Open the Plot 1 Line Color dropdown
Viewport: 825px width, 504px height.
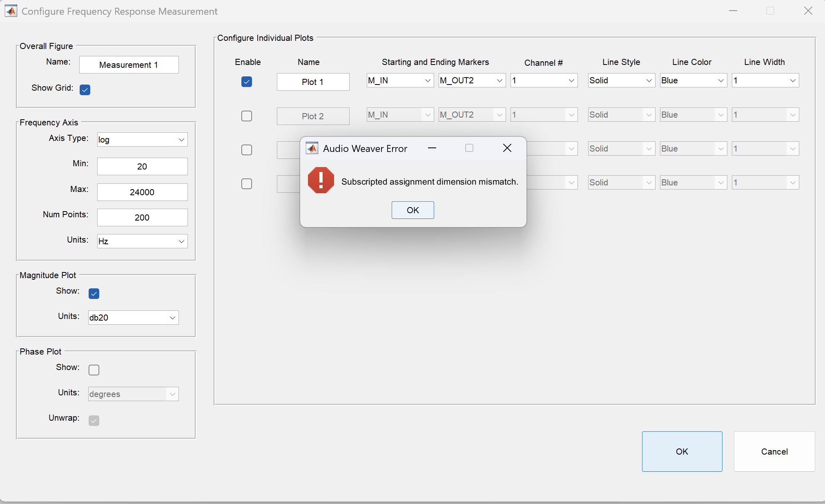coord(693,80)
